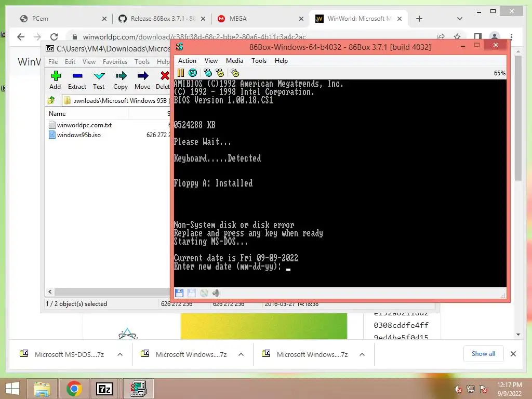Viewport: 532px width, 399px height.
Task: Open the Help menu in 86Box
Action: coord(281,60)
